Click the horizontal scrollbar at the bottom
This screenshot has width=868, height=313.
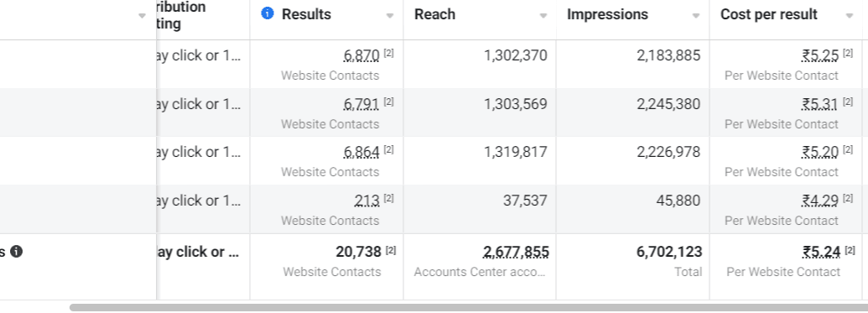(468, 307)
